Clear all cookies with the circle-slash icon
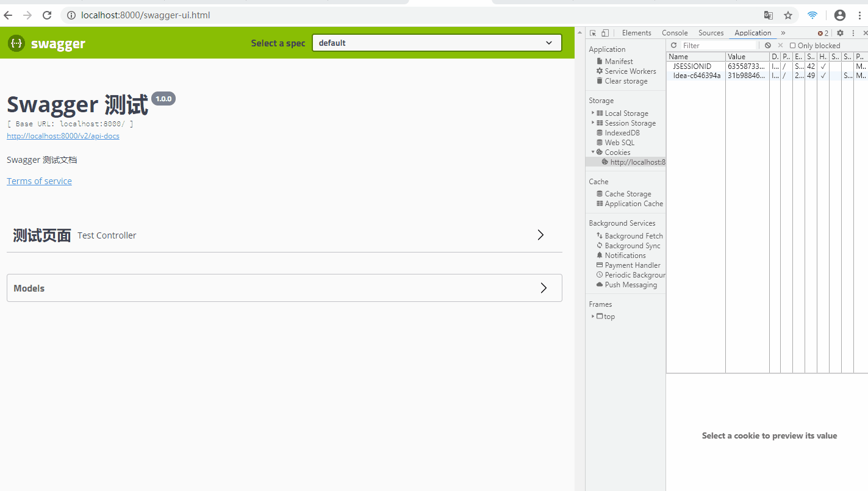Viewport: 868px width, 491px height. [x=768, y=45]
